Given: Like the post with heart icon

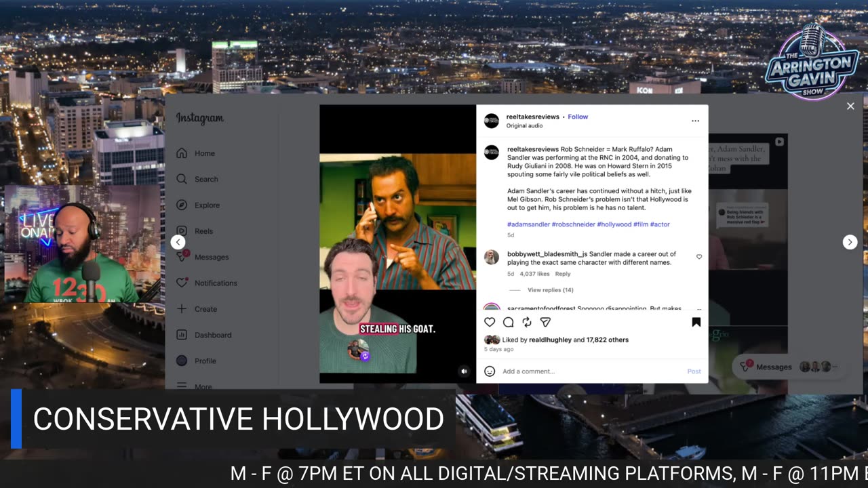Looking at the screenshot, I should [490, 322].
